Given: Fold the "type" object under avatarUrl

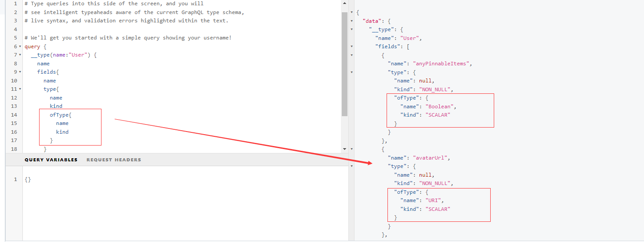Looking at the screenshot, I should pos(352,167).
